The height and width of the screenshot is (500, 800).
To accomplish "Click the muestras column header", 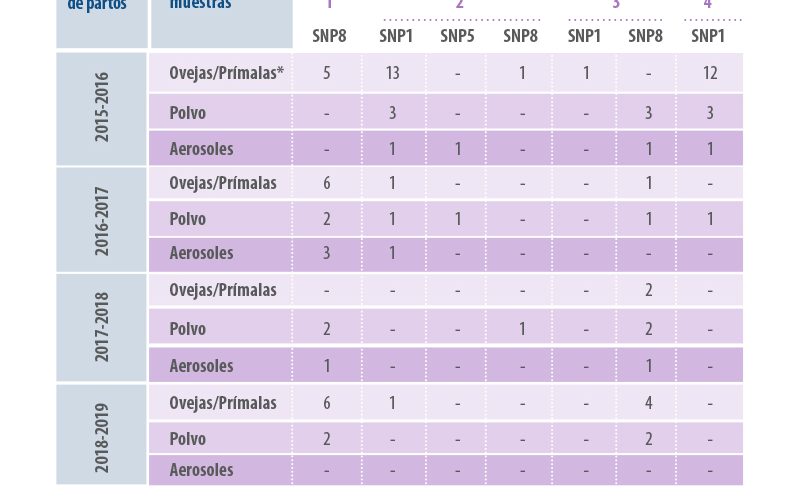I will coord(201,4).
